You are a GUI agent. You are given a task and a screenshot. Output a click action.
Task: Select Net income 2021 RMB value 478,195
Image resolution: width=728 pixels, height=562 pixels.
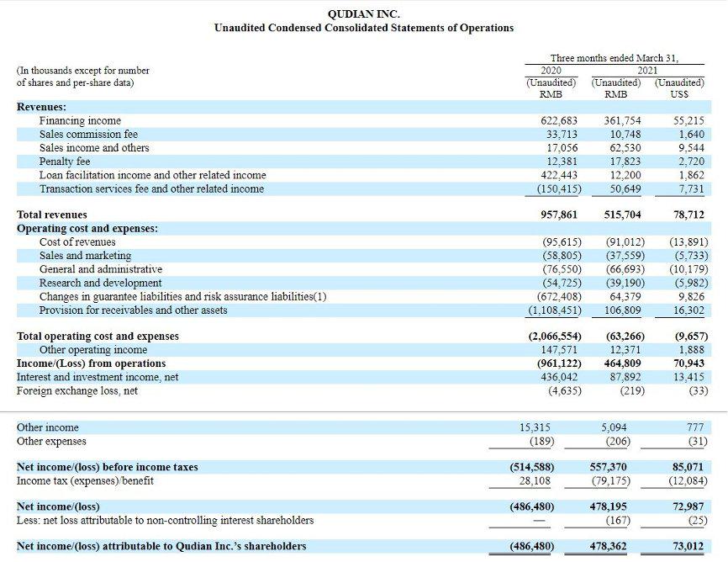(x=609, y=506)
